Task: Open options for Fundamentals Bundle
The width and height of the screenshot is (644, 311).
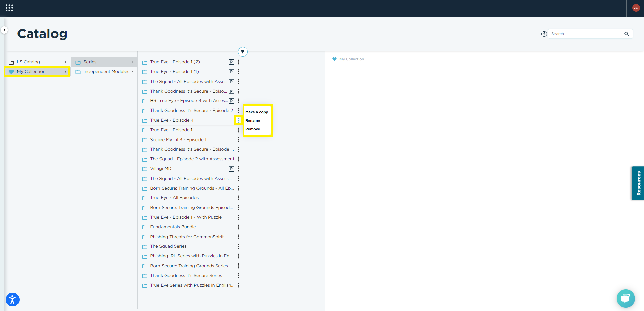Action: 238,227
